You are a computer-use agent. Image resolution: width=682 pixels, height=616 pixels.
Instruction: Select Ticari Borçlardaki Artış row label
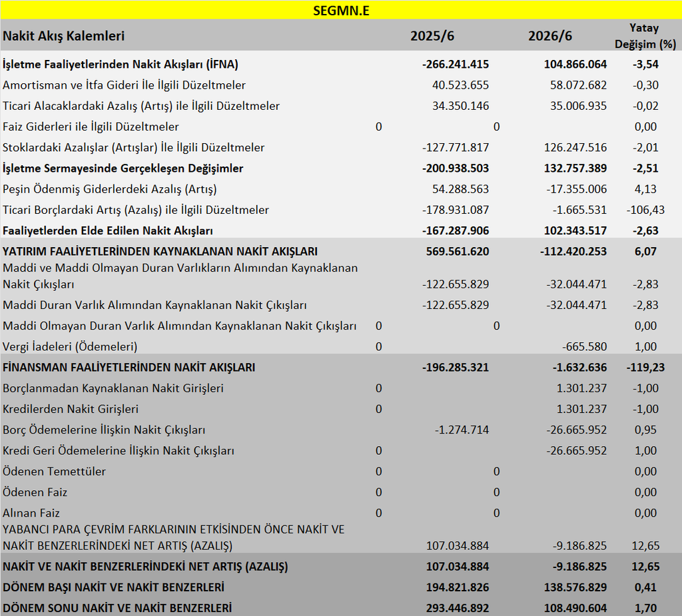pos(136,210)
